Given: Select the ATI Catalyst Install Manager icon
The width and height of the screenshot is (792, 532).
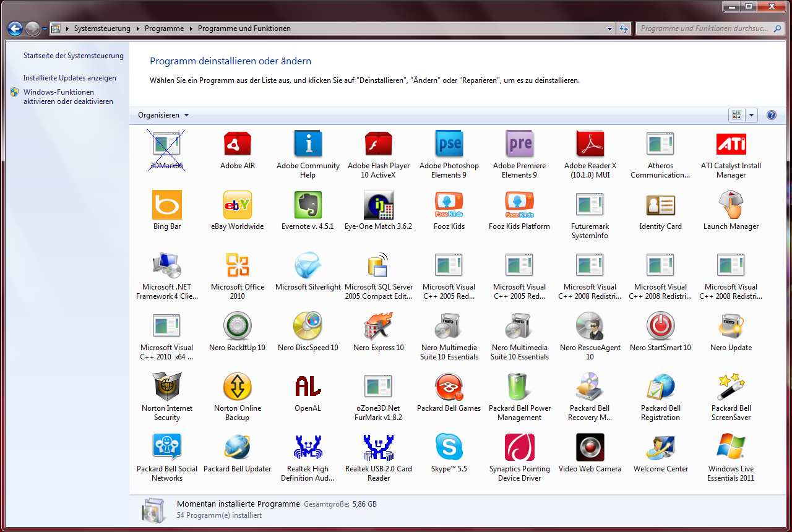Looking at the screenshot, I should click(731, 144).
